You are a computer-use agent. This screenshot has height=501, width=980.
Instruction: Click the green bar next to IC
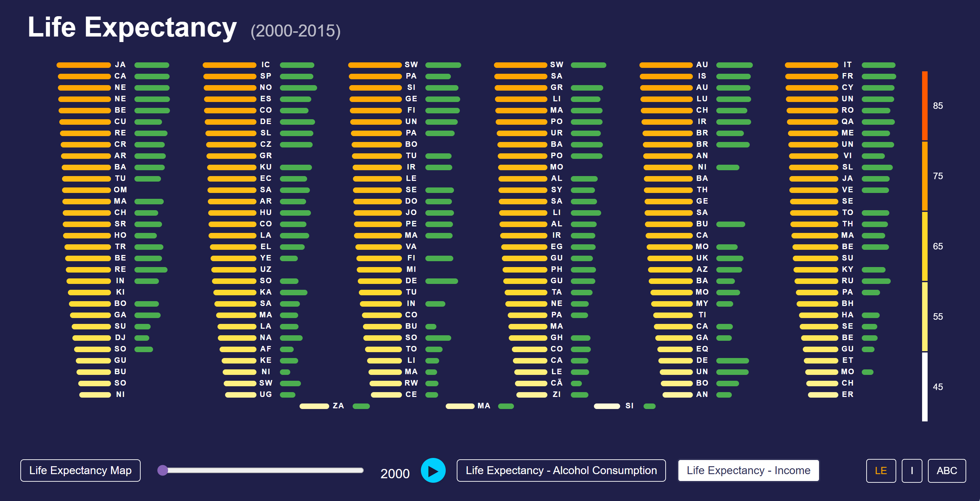pyautogui.click(x=297, y=65)
